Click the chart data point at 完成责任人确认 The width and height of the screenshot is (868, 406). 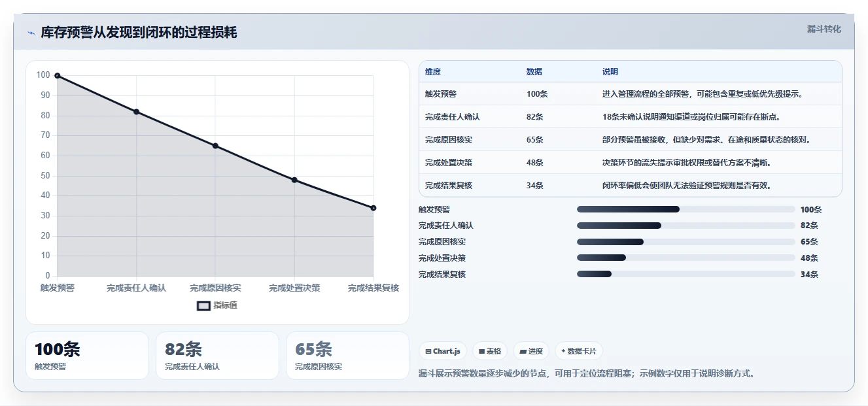[137, 112]
